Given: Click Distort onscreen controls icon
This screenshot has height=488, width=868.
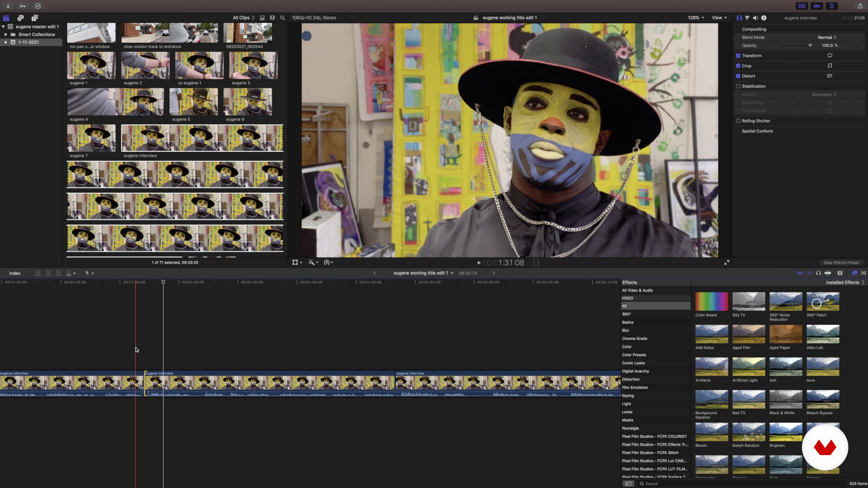Looking at the screenshot, I should point(830,76).
